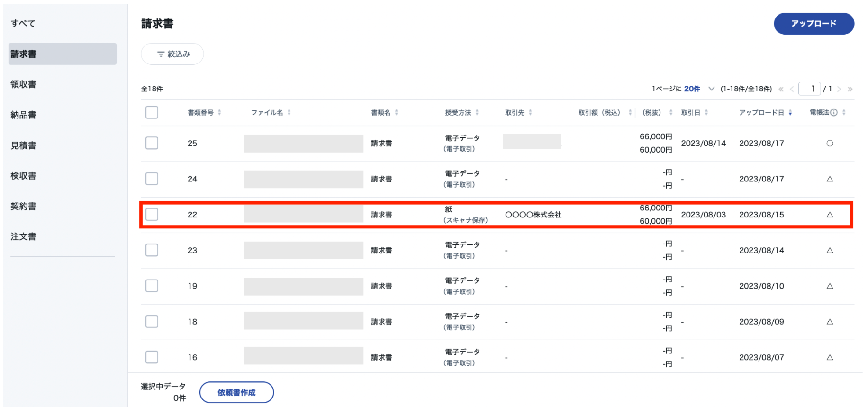The height and width of the screenshot is (407, 868).
Task: Go to first page double-chevron
Action: [781, 89]
